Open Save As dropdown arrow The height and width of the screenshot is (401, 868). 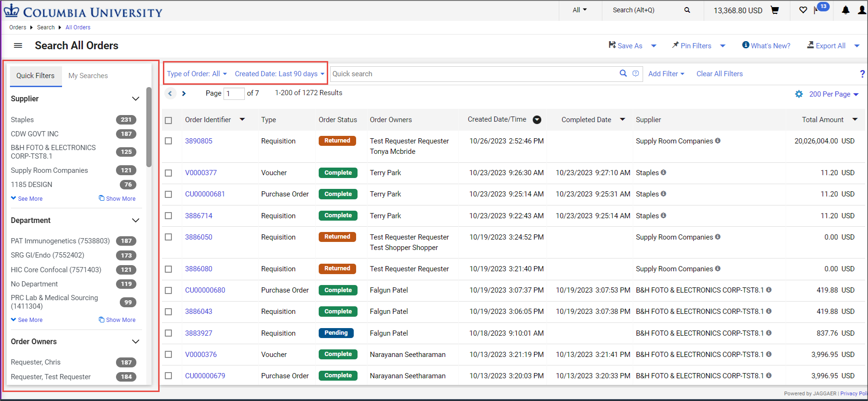(x=654, y=46)
